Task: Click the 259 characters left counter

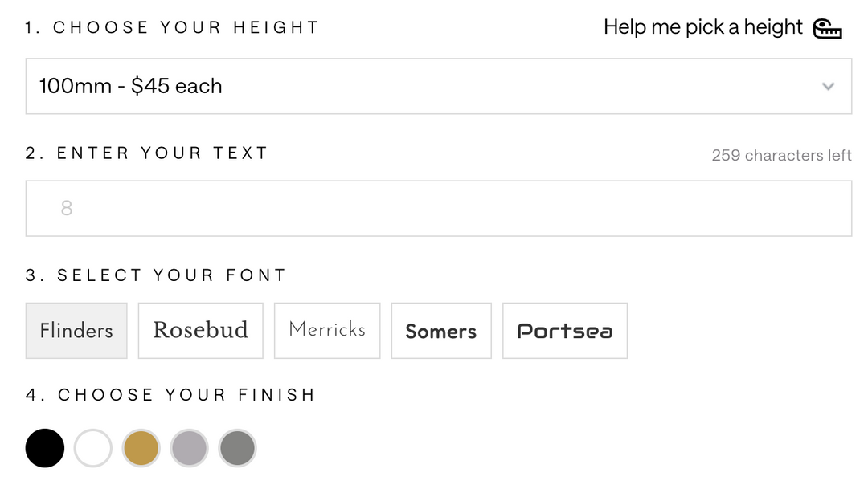Action: pyautogui.click(x=781, y=156)
